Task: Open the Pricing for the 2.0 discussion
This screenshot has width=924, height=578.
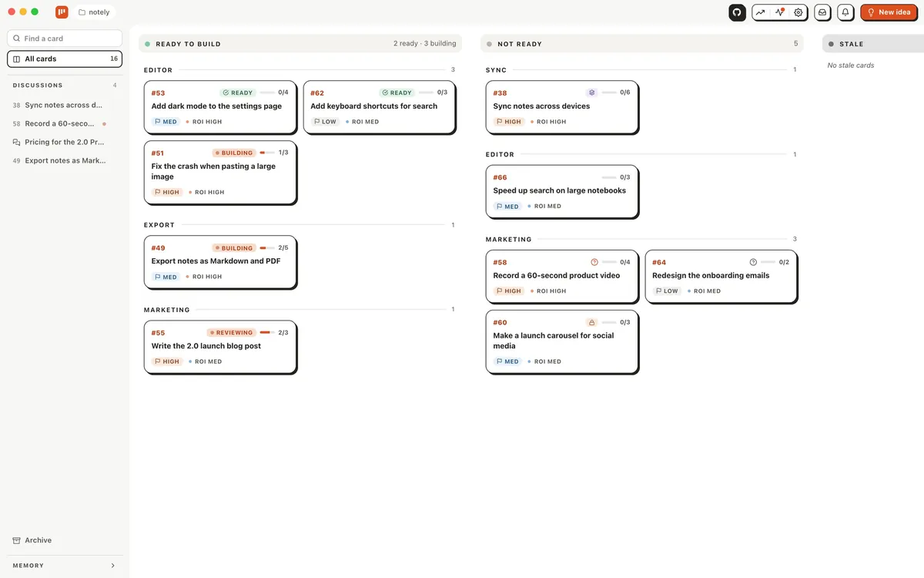Action: click(x=65, y=142)
